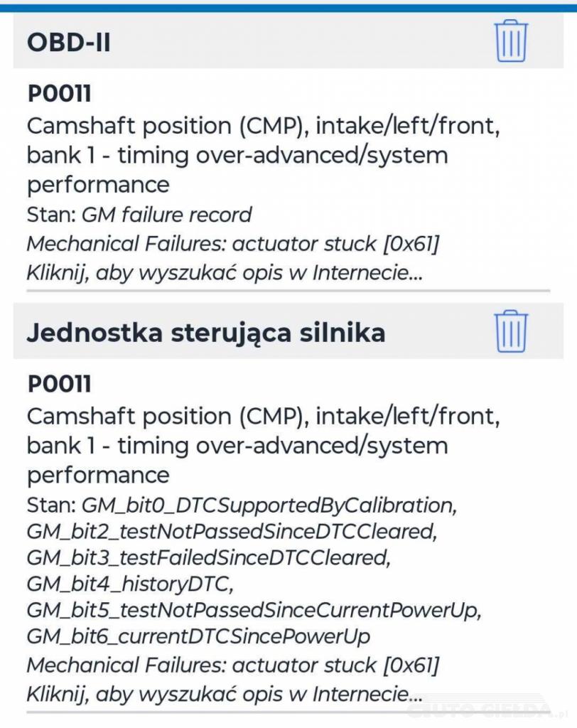Image resolution: width=577 pixels, height=728 pixels.
Task: Tap trash icon beside Jednostka sterująca silnika
Action: point(511,331)
